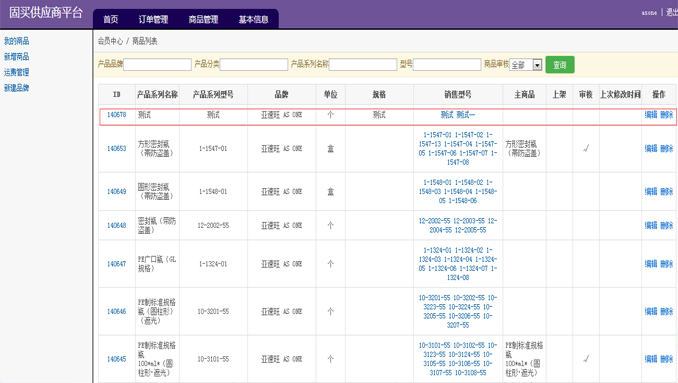Click sales models starting with 12-2002-55
This screenshot has height=383, width=678.
pyautogui.click(x=457, y=225)
